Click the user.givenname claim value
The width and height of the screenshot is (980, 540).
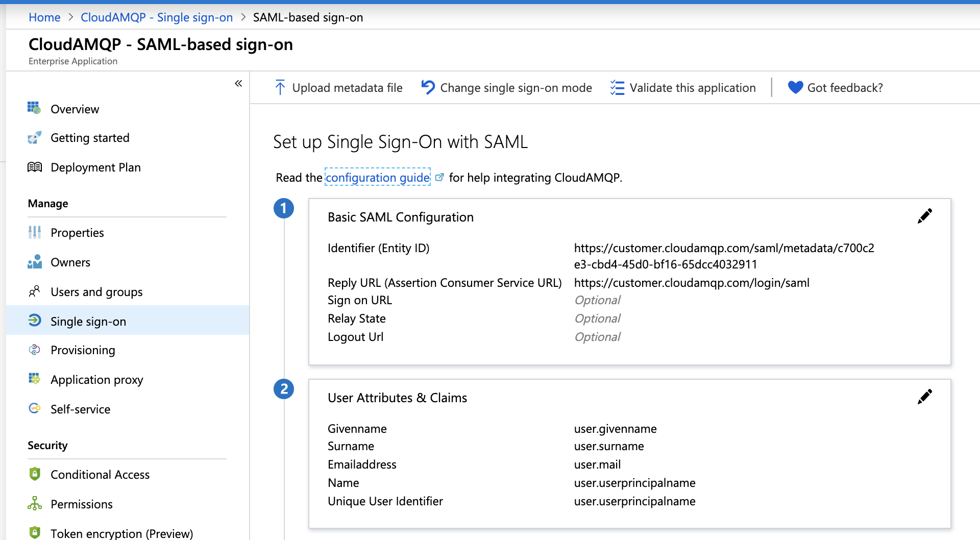click(x=615, y=429)
